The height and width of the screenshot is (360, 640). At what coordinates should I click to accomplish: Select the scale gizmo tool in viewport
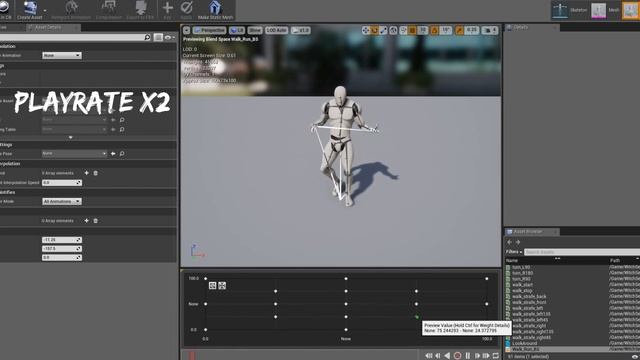(383, 30)
